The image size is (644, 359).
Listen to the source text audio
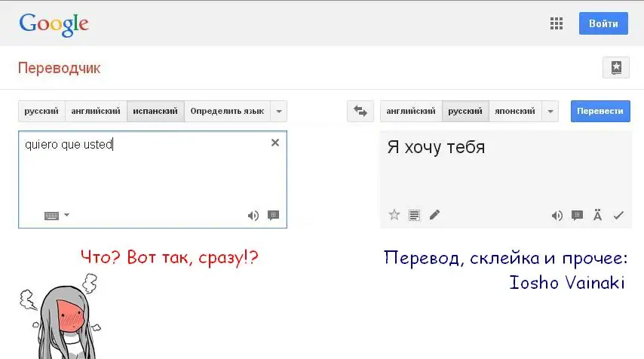(253, 216)
